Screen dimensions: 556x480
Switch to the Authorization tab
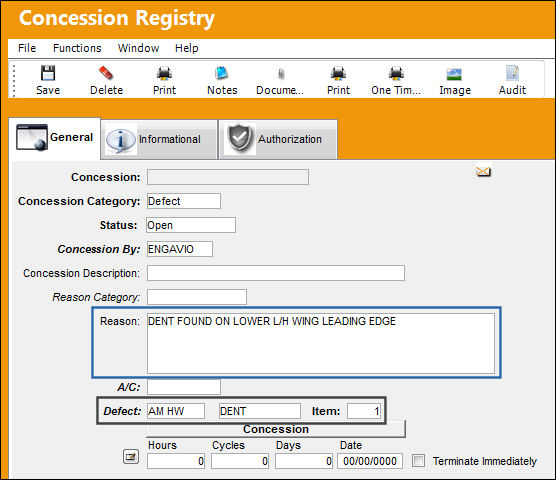pyautogui.click(x=278, y=139)
